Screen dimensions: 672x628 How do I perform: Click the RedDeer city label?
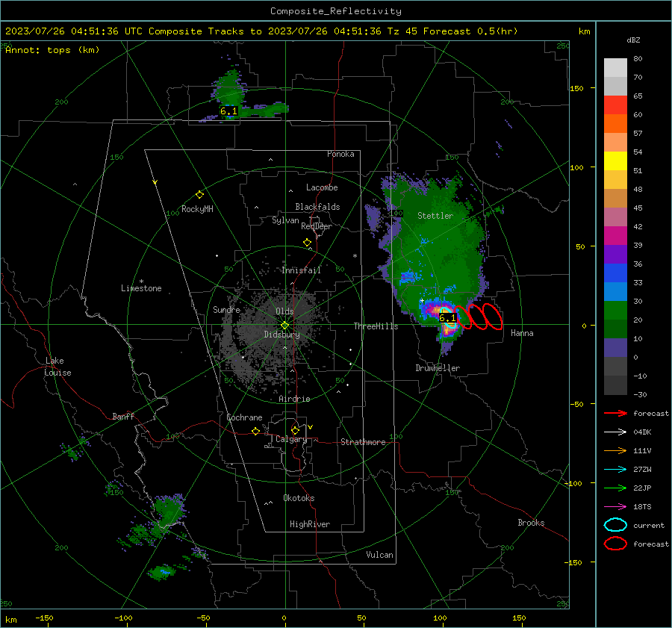point(317,226)
